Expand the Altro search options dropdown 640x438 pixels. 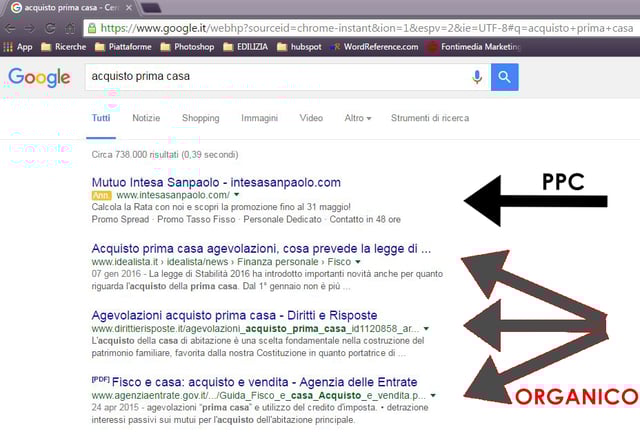click(357, 118)
